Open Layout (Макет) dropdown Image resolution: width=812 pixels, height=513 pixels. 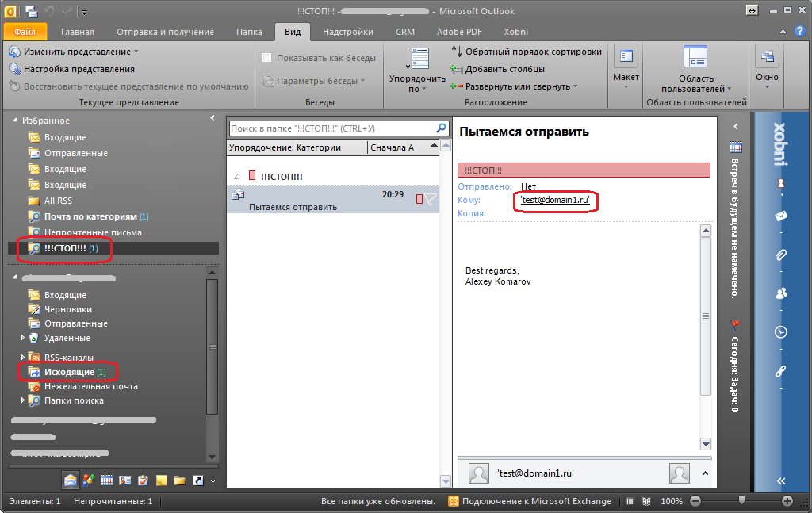point(626,68)
